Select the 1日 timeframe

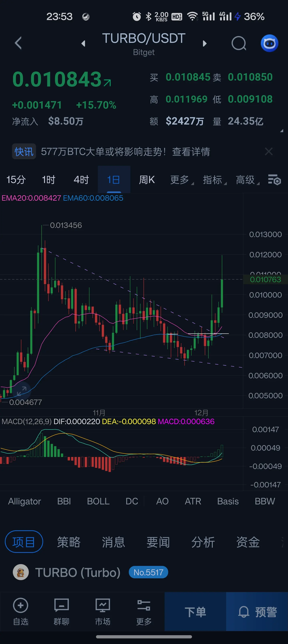point(114,180)
